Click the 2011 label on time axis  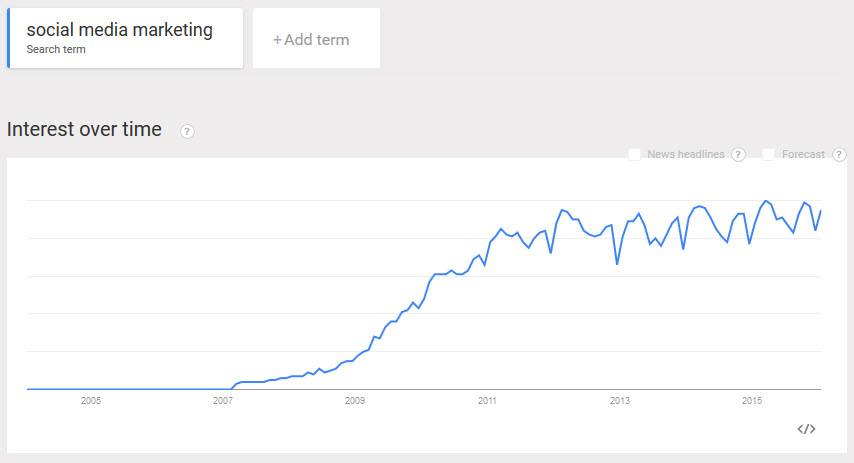click(x=487, y=400)
